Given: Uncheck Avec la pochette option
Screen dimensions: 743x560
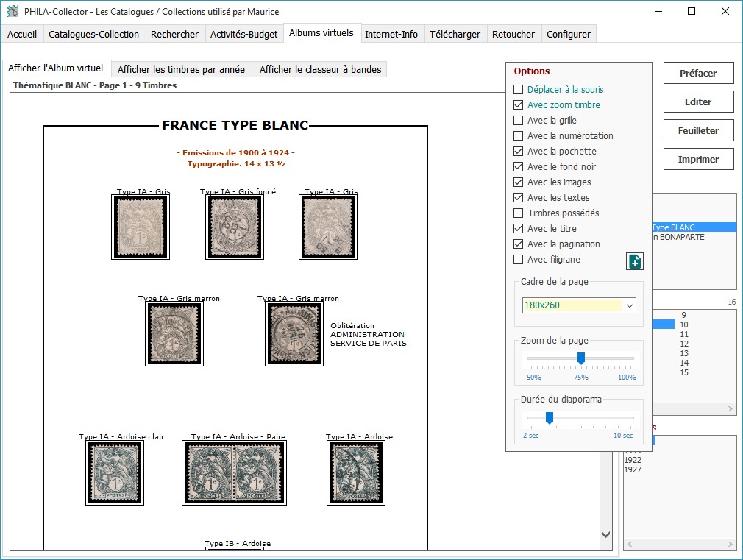Looking at the screenshot, I should click(519, 152).
